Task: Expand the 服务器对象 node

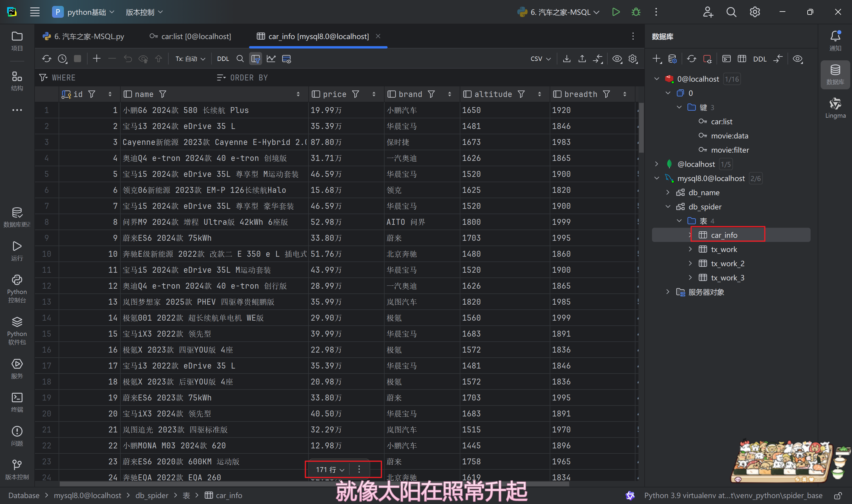Action: click(668, 292)
